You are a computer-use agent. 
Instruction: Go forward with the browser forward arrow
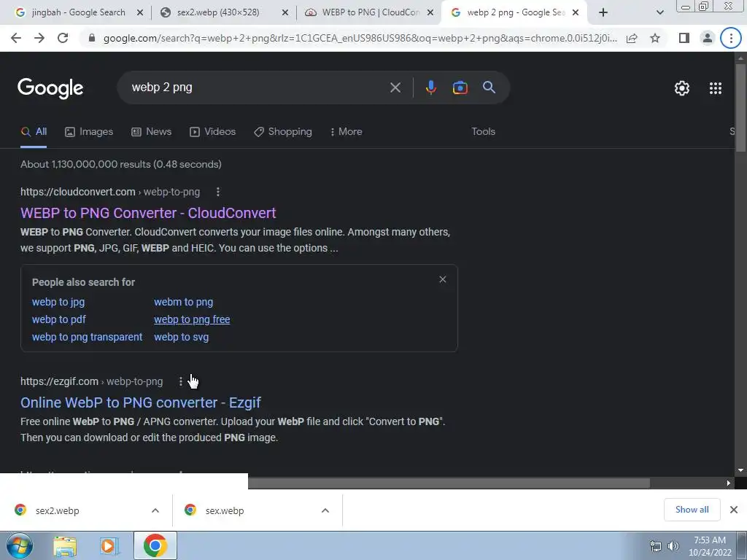click(x=39, y=38)
